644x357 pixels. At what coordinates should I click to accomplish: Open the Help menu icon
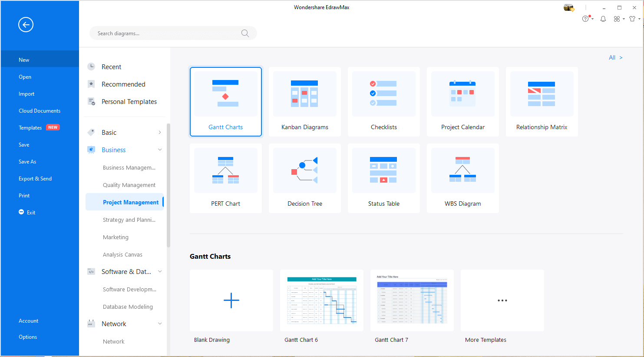(x=586, y=19)
